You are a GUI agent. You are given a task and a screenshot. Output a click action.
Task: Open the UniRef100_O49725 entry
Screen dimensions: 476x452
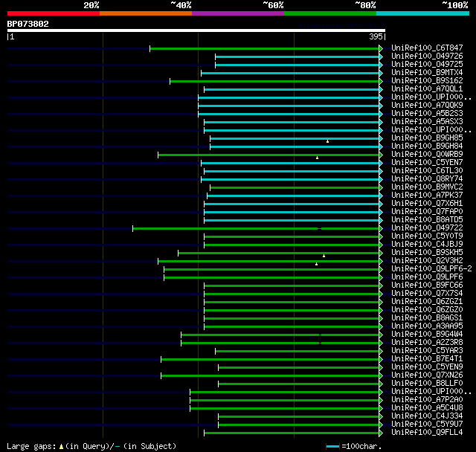[427, 65]
